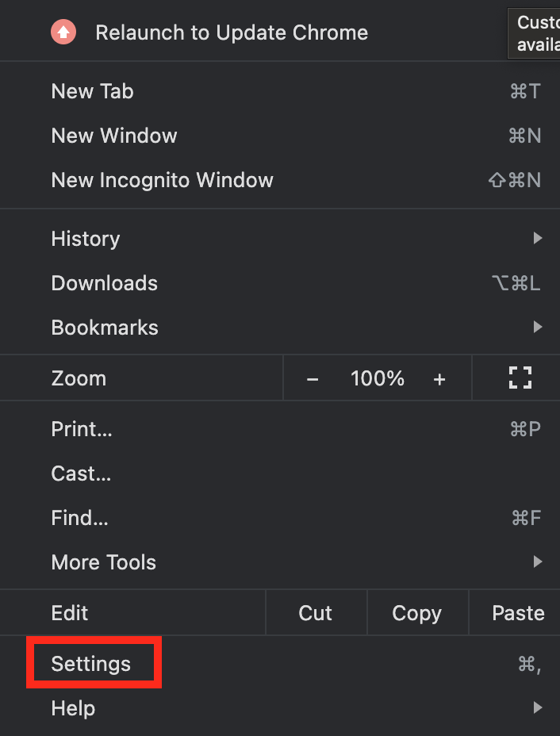The height and width of the screenshot is (736, 560).
Task: Click the update Chrome arrow icon
Action: coord(62,32)
